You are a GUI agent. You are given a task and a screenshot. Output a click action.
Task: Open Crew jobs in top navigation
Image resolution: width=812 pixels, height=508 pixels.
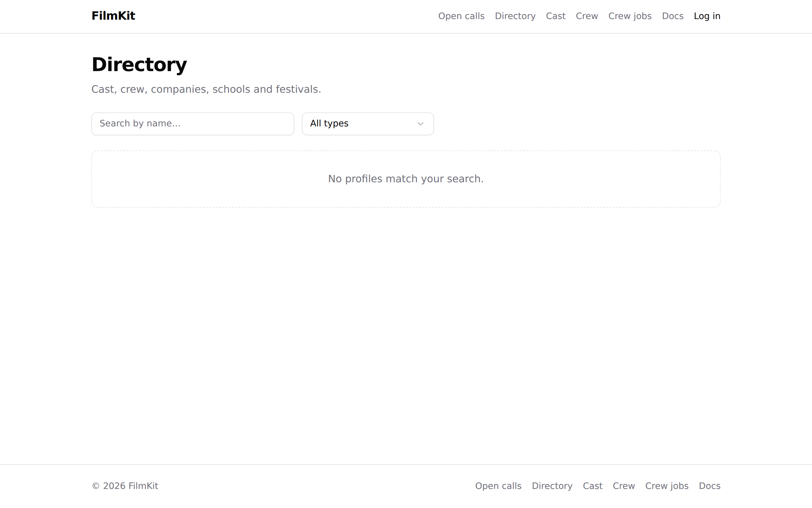(630, 16)
